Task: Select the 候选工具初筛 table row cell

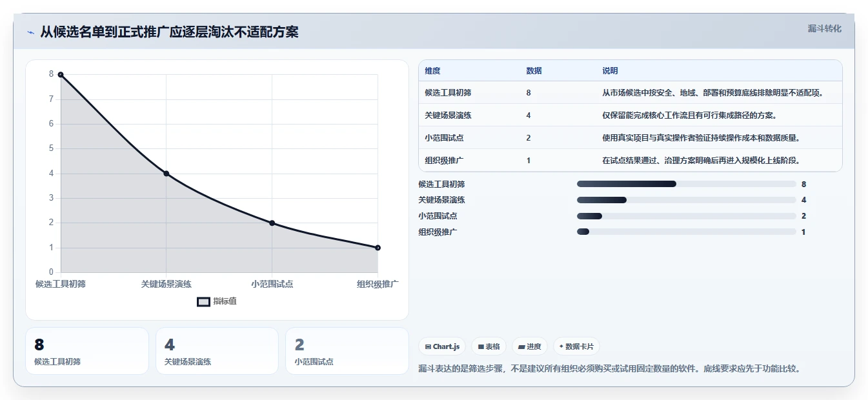Action: pos(448,93)
